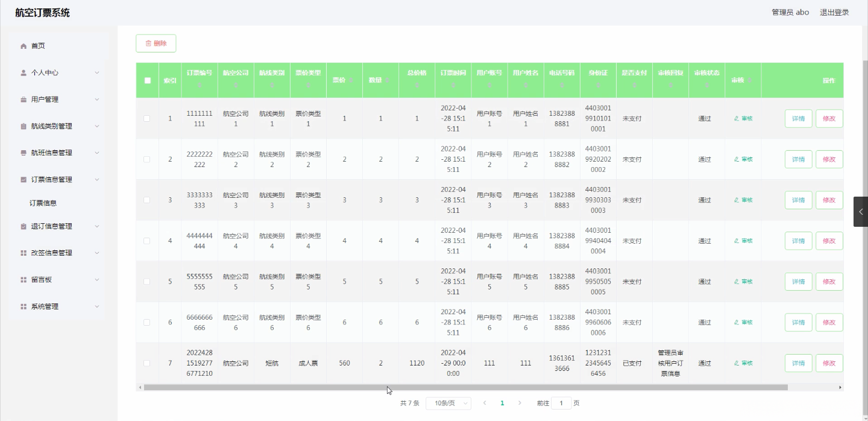Image resolution: width=868 pixels, height=421 pixels.
Task: Click the 留言板 grid icon
Action: pyautogui.click(x=24, y=280)
